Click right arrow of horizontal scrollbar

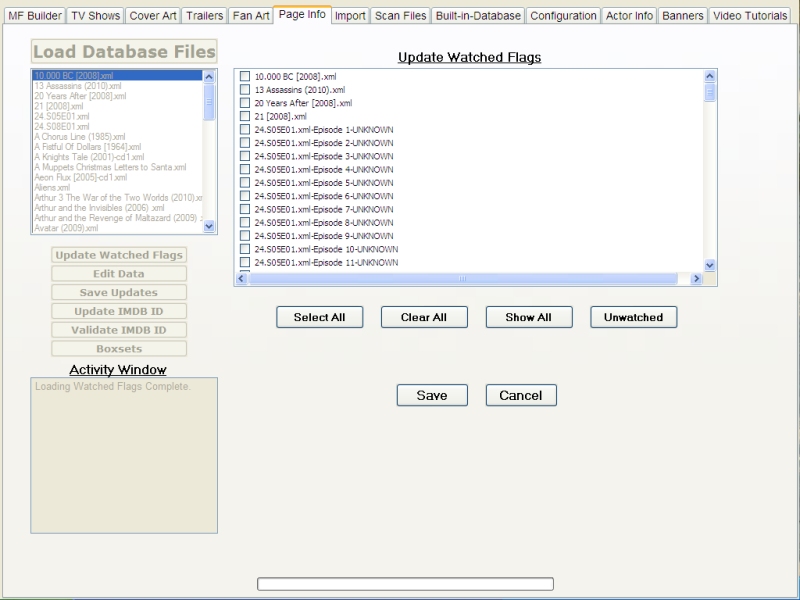(x=697, y=280)
